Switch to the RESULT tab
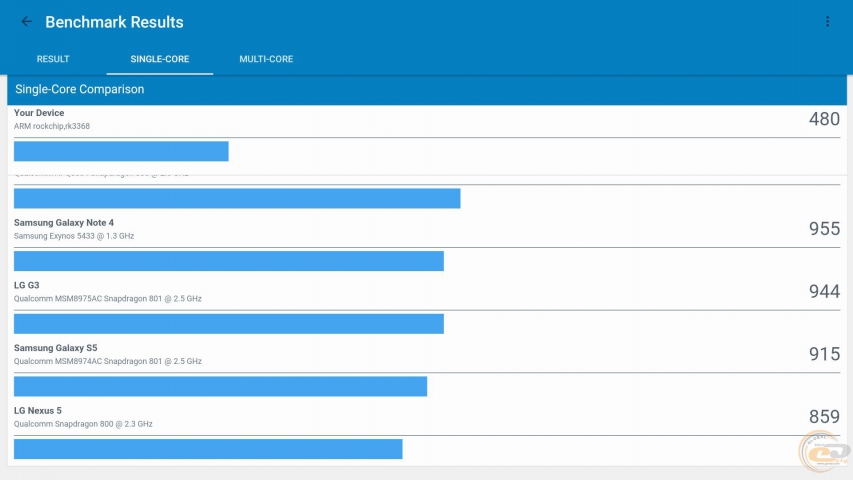The image size is (853, 480). pyautogui.click(x=53, y=59)
